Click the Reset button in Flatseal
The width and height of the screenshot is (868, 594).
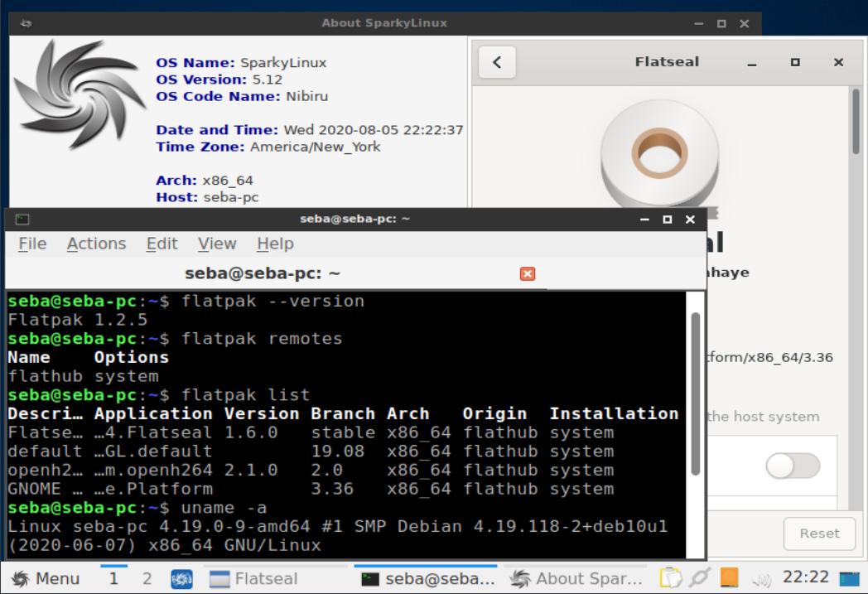[x=819, y=534]
